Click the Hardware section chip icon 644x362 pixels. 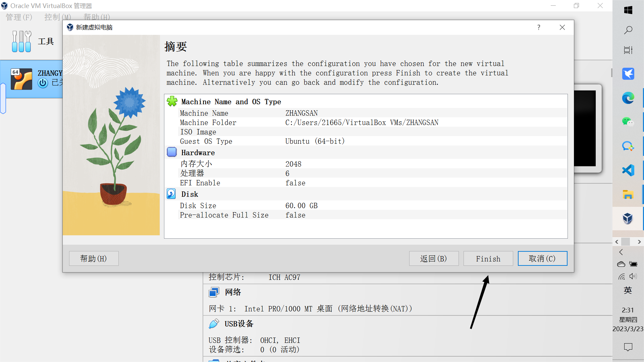(172, 152)
